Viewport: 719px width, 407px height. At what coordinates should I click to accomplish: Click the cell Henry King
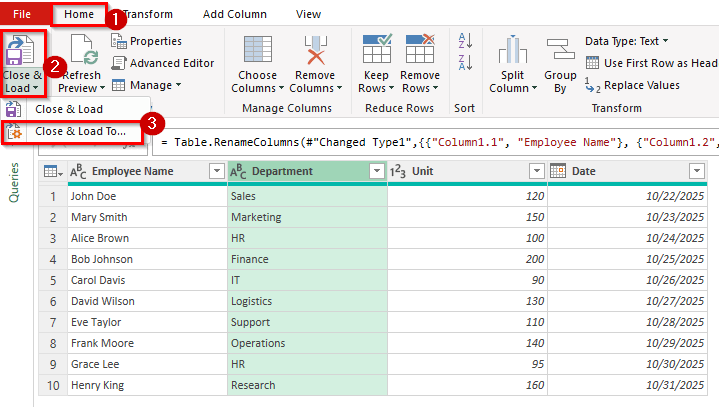[147, 386]
